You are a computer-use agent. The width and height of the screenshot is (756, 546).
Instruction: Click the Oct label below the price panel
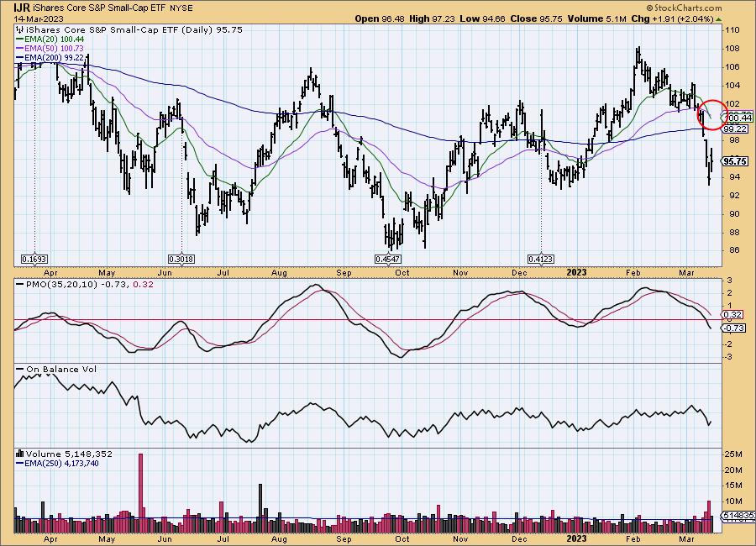[x=402, y=272]
